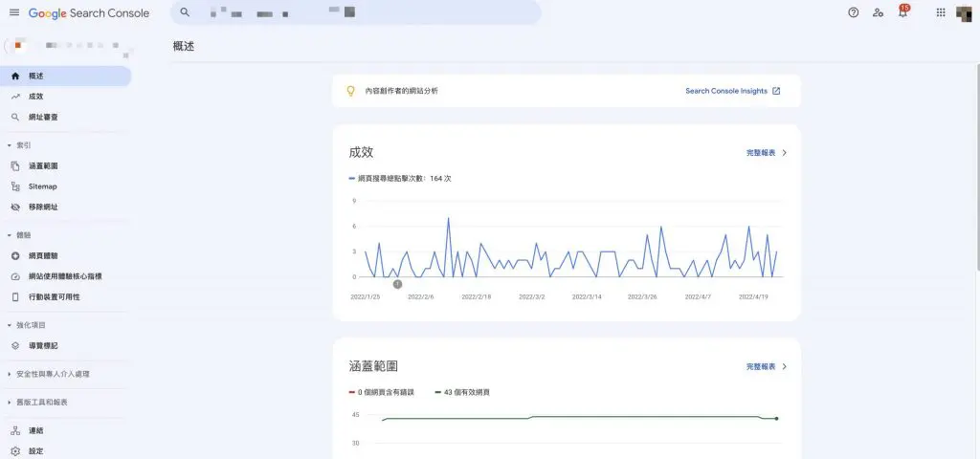Click the 0 個網頁含有錯誤 legend entry

coord(381,393)
